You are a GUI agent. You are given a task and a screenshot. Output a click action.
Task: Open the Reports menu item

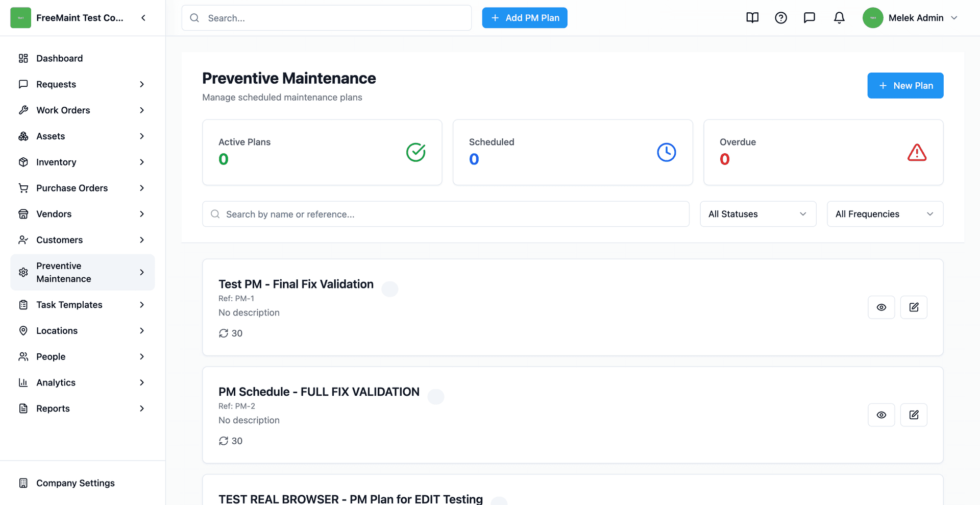(83, 408)
